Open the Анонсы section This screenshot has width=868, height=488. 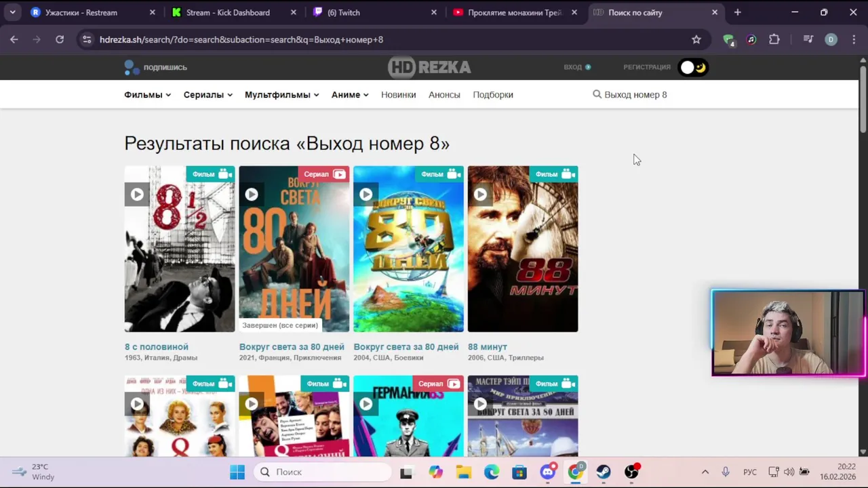click(444, 95)
